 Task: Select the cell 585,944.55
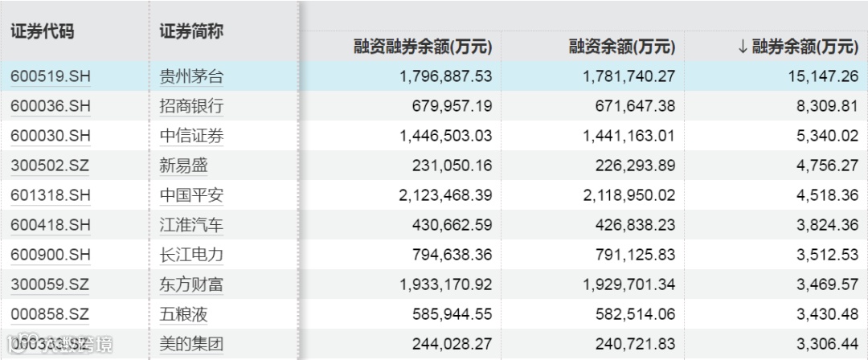point(452,314)
